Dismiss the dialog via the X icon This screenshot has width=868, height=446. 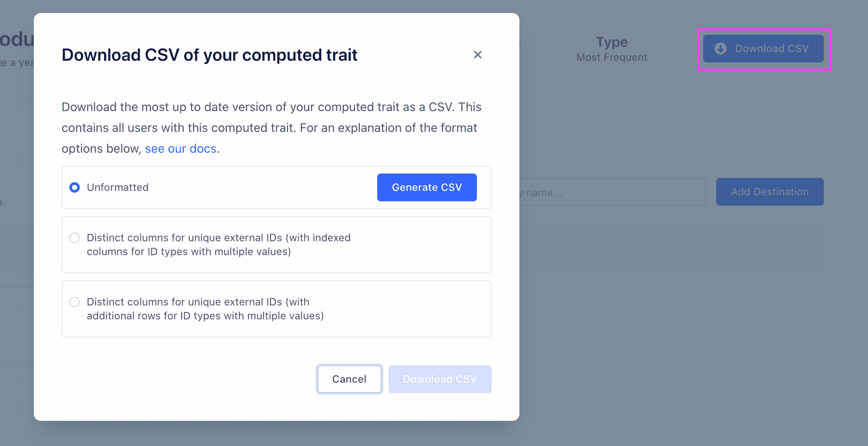pyautogui.click(x=477, y=55)
